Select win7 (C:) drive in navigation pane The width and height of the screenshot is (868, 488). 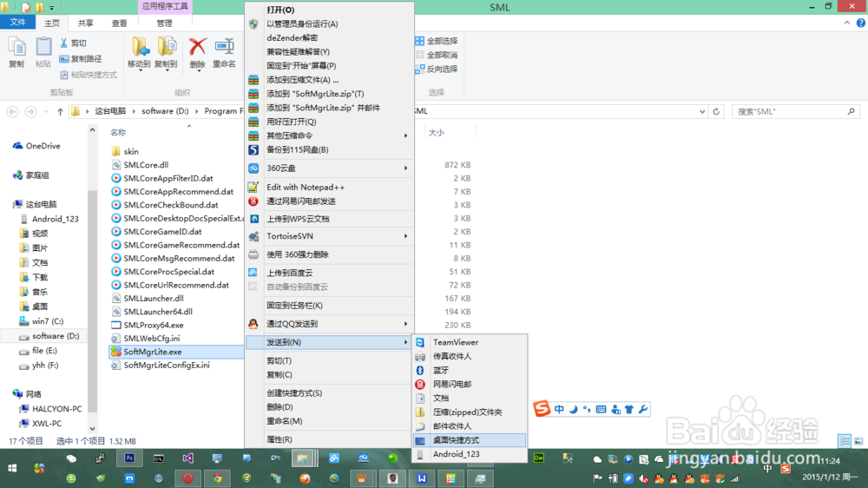point(42,321)
